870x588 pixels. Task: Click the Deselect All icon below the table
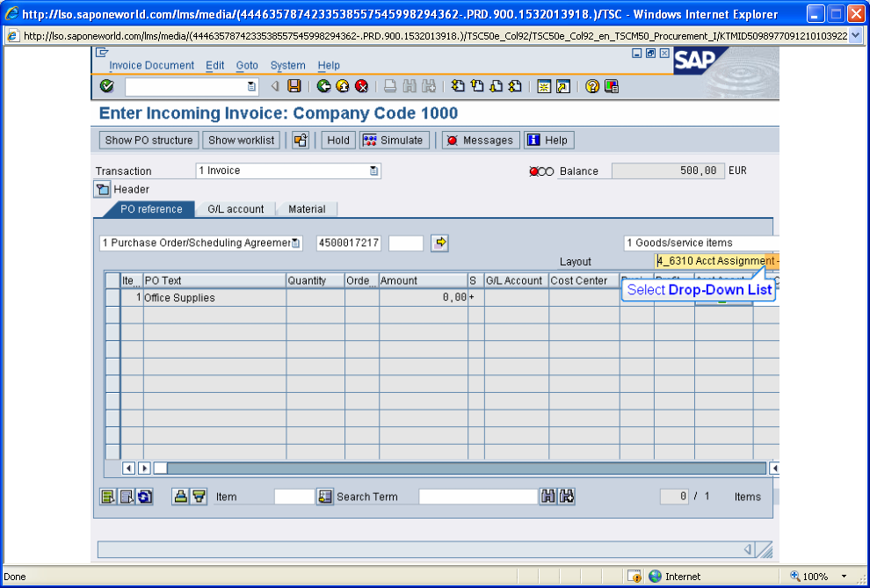tap(127, 497)
